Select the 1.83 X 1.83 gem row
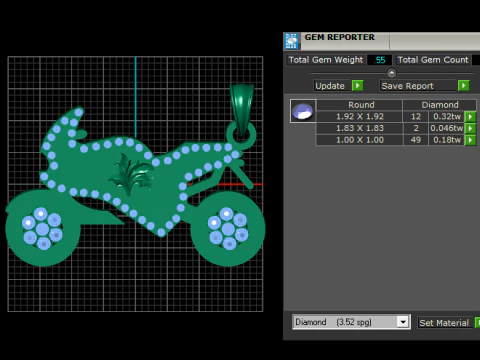This screenshot has height=360, width=480. click(x=396, y=128)
